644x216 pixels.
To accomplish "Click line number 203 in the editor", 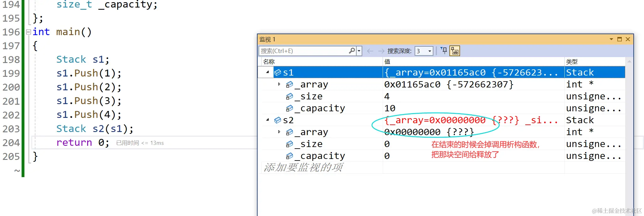I will [x=11, y=129].
